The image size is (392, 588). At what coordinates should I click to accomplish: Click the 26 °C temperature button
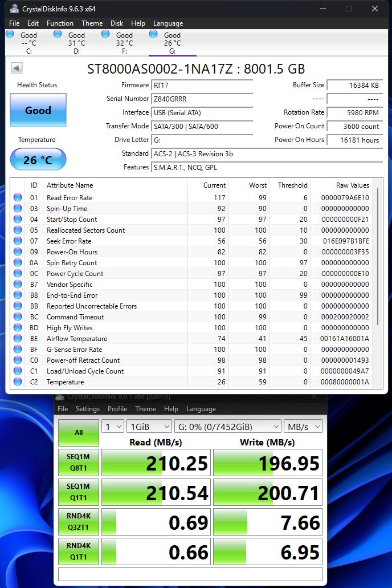(x=38, y=160)
